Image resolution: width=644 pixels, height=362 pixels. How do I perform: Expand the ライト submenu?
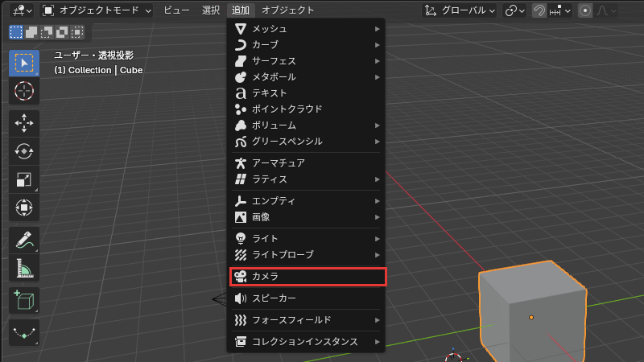tap(307, 238)
